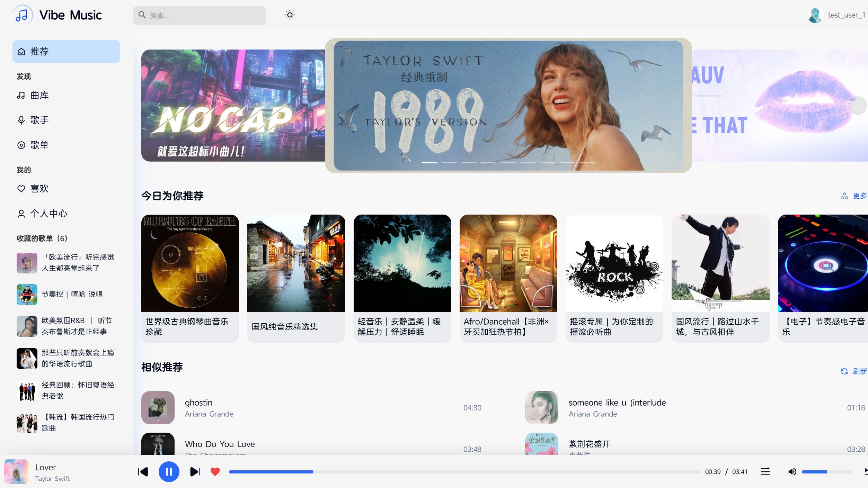868x488 pixels.
Task: Click 01:16 duration of someone like u
Action: point(856,408)
